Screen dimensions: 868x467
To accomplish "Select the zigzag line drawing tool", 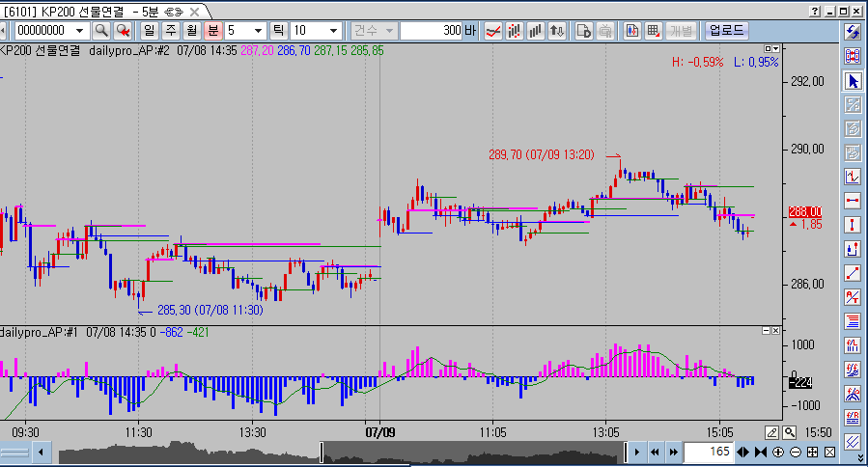I will click(853, 177).
